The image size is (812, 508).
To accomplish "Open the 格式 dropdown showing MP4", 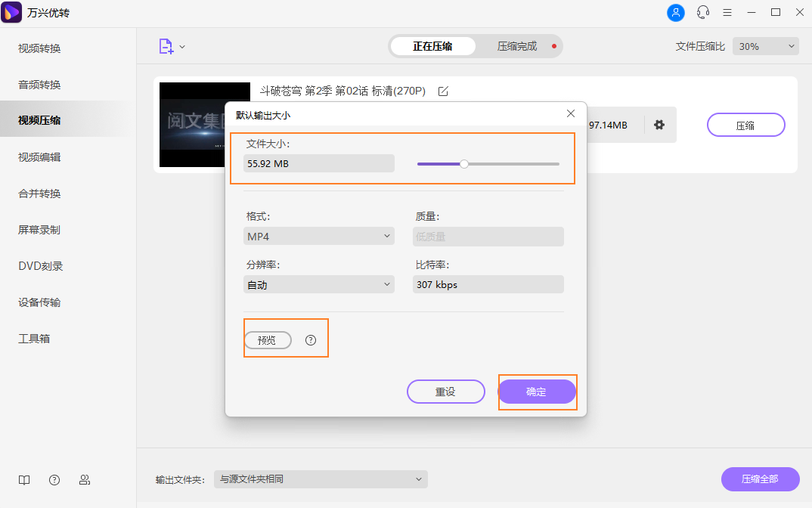I will point(318,236).
